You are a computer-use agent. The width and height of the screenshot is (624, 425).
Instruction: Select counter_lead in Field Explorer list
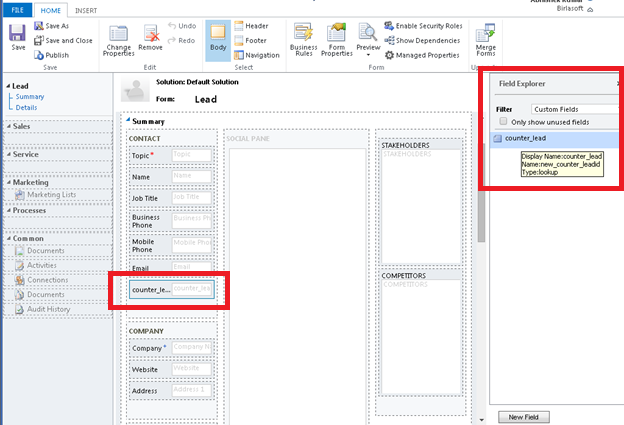click(x=554, y=138)
